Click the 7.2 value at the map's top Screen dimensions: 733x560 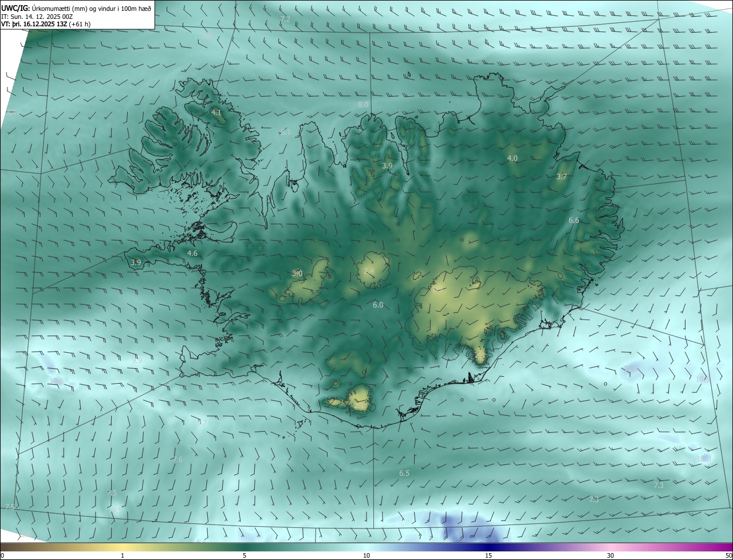pyautogui.click(x=285, y=19)
